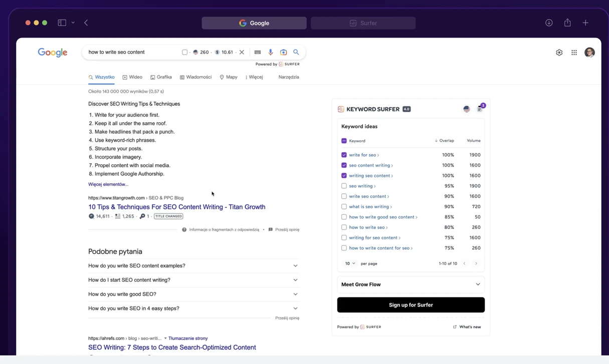
Task: Switch to the Surfer browser tab
Action: (363, 23)
